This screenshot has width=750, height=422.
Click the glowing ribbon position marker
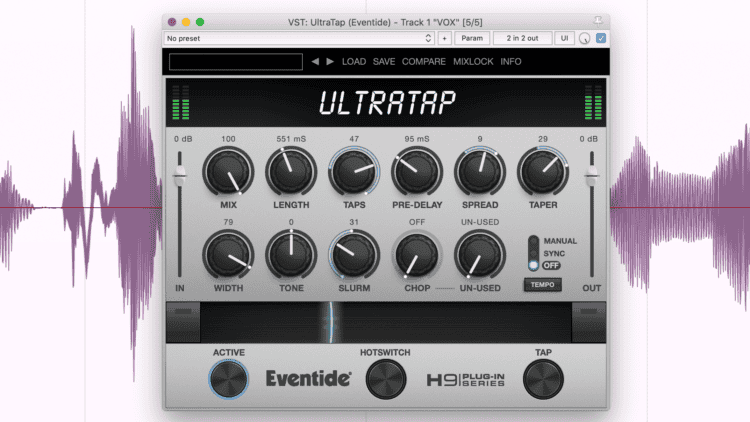click(x=330, y=322)
